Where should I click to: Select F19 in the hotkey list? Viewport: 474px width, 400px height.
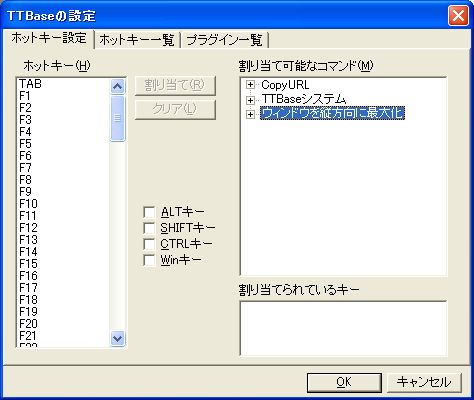[63, 312]
